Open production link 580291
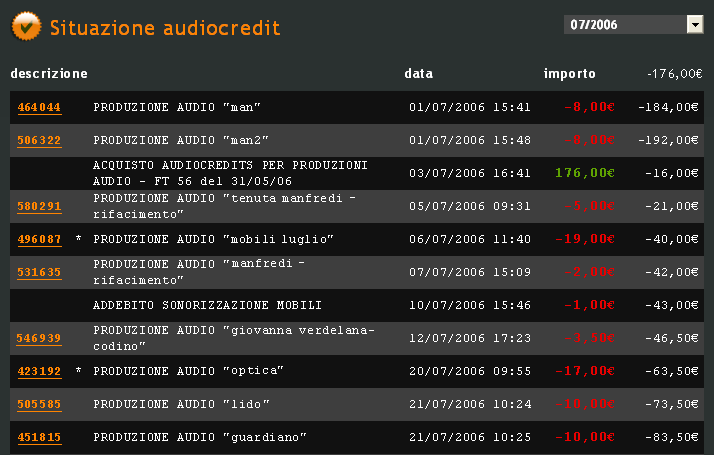 (x=39, y=206)
